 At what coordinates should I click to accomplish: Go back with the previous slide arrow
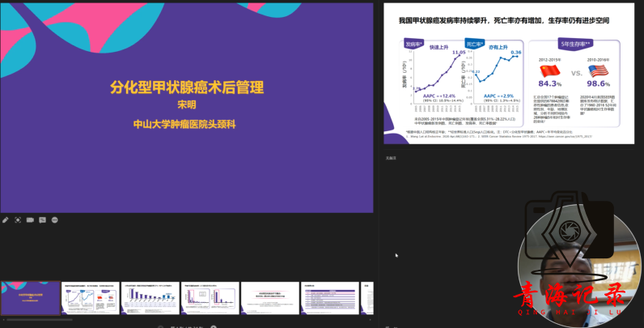pos(162,326)
